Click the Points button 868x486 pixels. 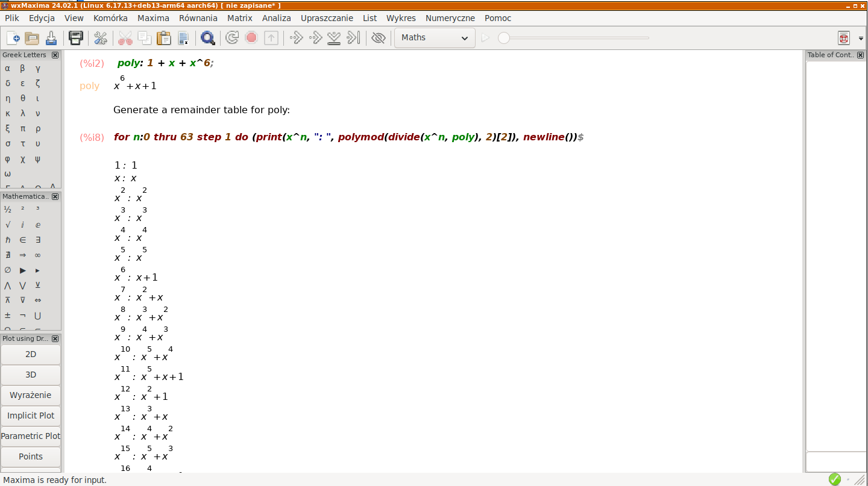31,456
